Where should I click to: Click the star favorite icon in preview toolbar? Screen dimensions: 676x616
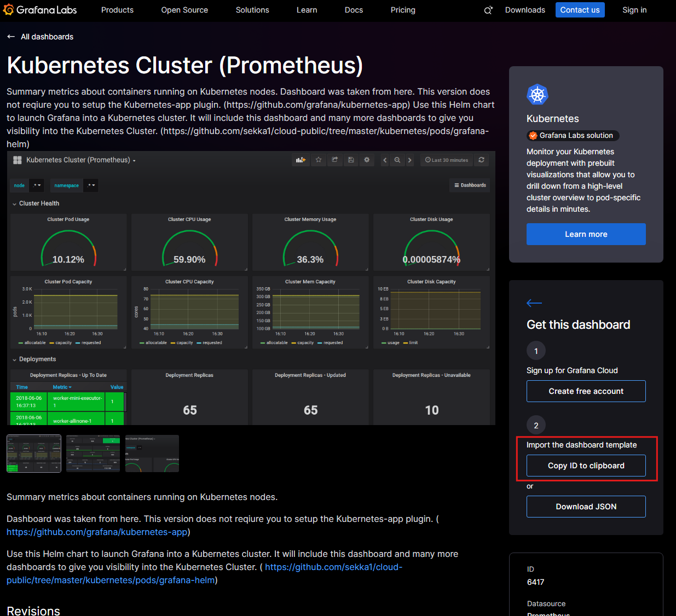click(x=319, y=160)
